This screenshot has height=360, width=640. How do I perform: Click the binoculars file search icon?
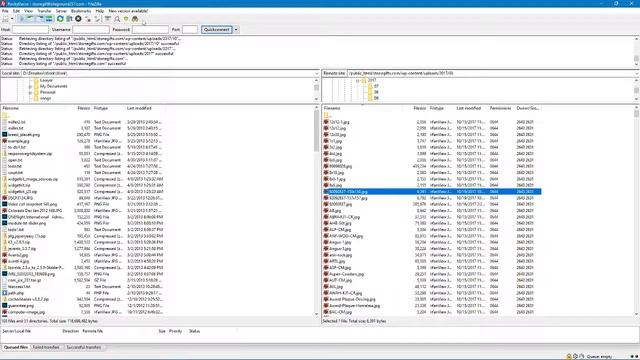(135, 19)
